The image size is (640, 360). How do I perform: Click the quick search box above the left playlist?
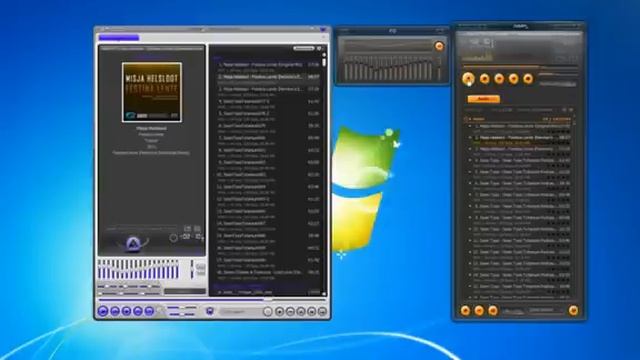(304, 49)
